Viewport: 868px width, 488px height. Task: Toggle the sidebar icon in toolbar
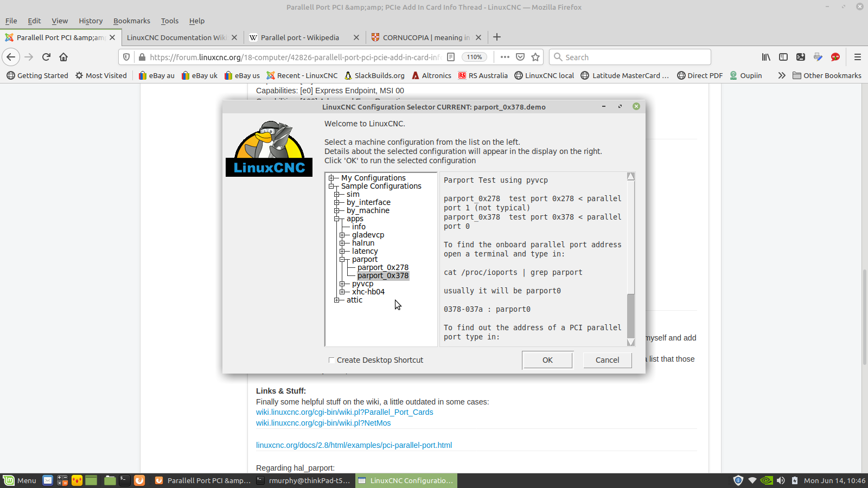[x=783, y=57]
